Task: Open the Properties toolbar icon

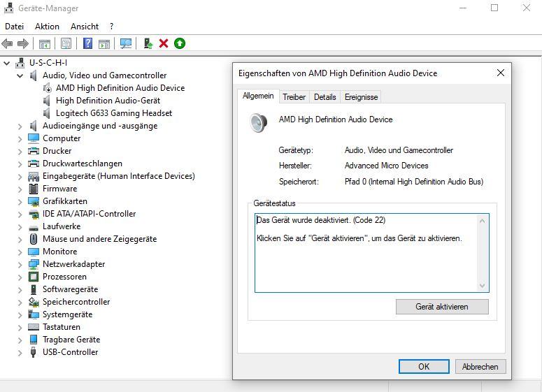Action: click(66, 43)
